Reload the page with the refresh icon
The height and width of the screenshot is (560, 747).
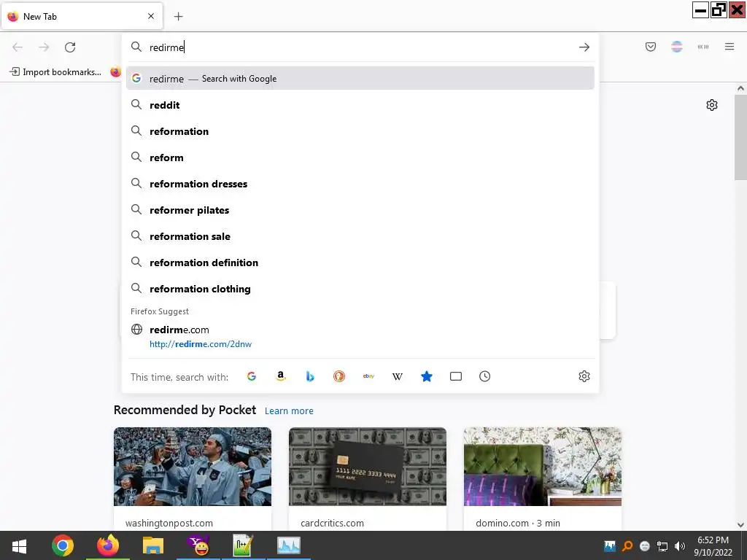[70, 47]
